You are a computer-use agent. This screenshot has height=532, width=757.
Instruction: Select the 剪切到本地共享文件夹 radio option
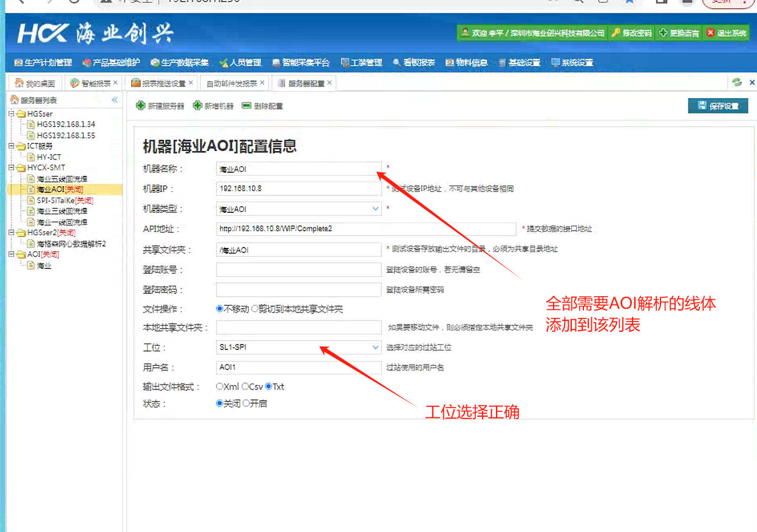click(255, 309)
